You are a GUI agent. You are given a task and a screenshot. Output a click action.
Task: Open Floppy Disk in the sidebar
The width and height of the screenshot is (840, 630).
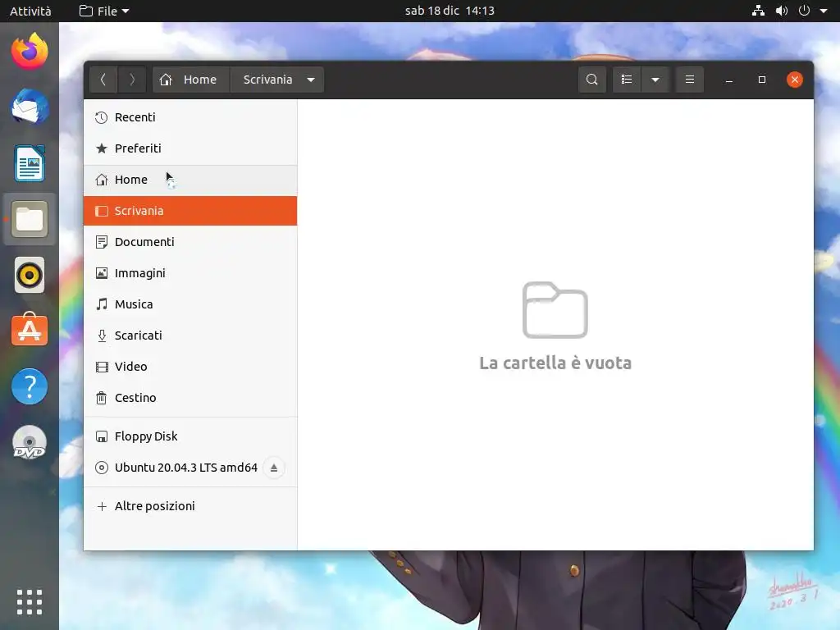(x=190, y=436)
